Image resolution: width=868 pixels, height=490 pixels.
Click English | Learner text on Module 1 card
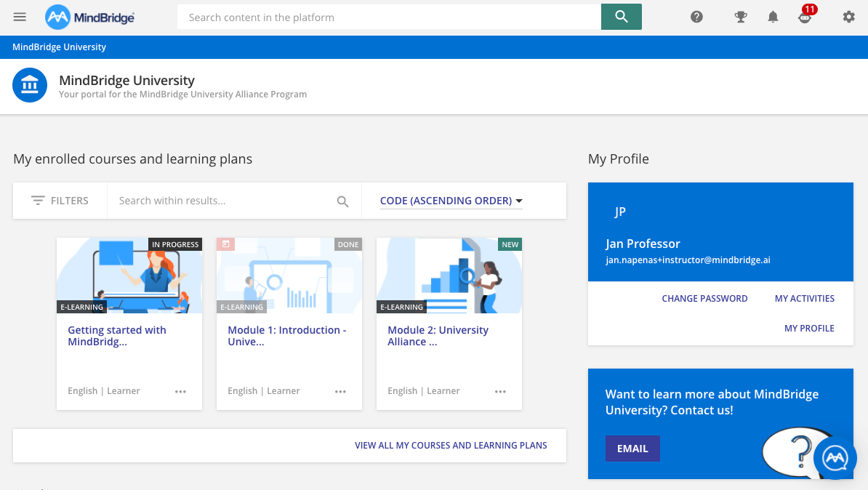tap(263, 391)
